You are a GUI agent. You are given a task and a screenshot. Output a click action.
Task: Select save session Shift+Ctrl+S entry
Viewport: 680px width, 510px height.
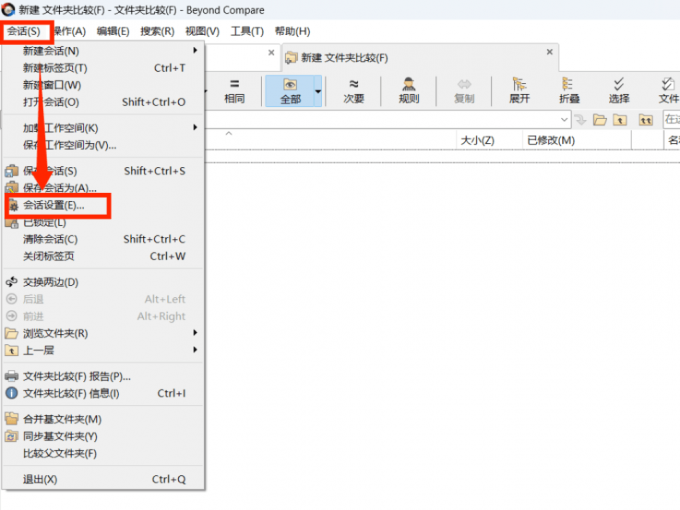(103, 171)
